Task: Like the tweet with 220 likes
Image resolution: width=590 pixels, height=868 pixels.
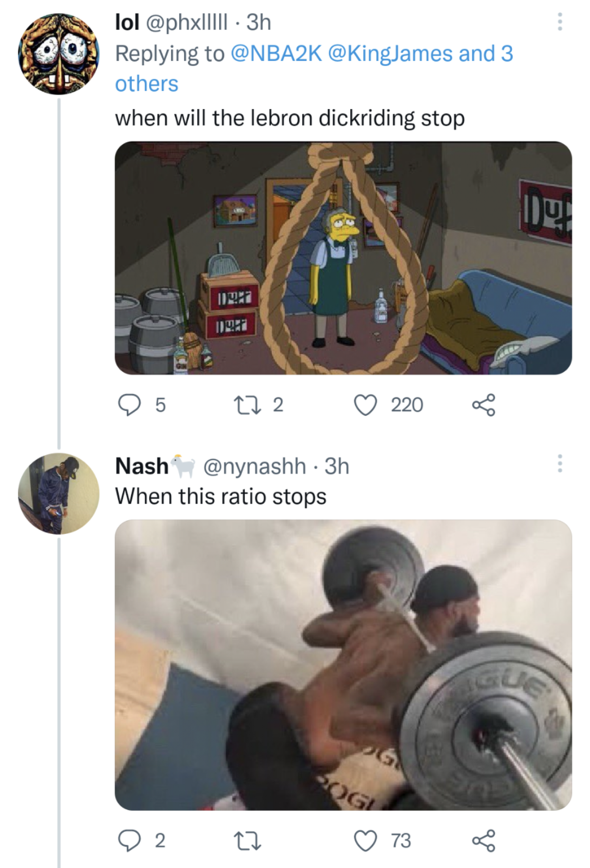Action: [x=365, y=404]
